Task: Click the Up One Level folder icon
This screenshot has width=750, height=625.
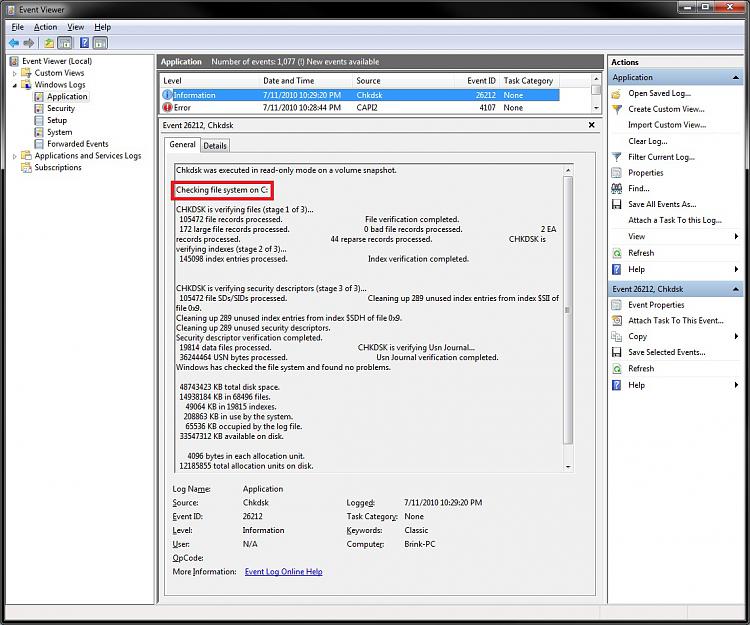Action: point(49,43)
